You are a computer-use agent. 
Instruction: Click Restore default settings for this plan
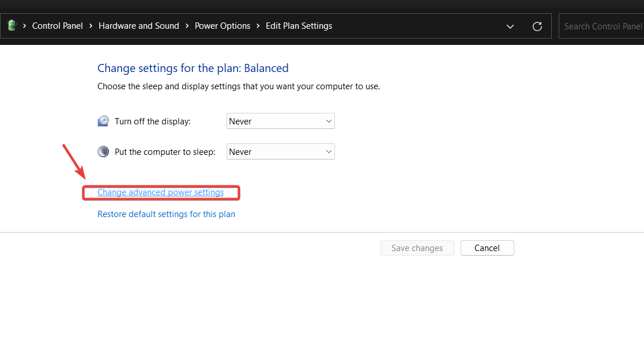pos(166,214)
